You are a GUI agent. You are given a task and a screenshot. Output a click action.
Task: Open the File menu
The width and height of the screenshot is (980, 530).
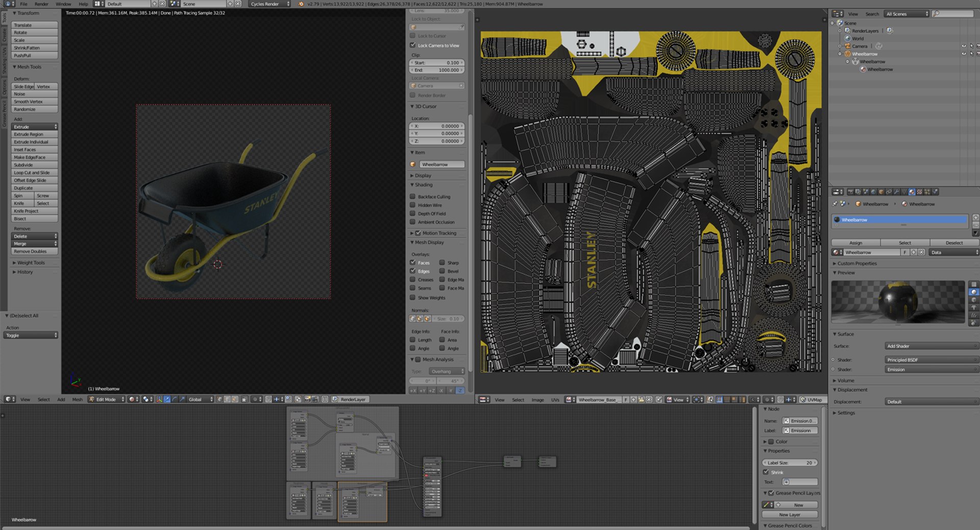tap(23, 4)
